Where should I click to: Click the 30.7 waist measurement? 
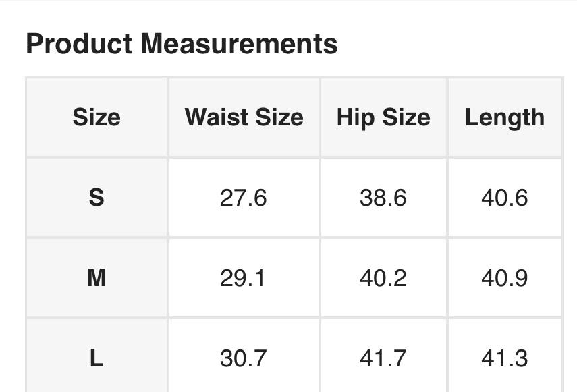point(243,358)
